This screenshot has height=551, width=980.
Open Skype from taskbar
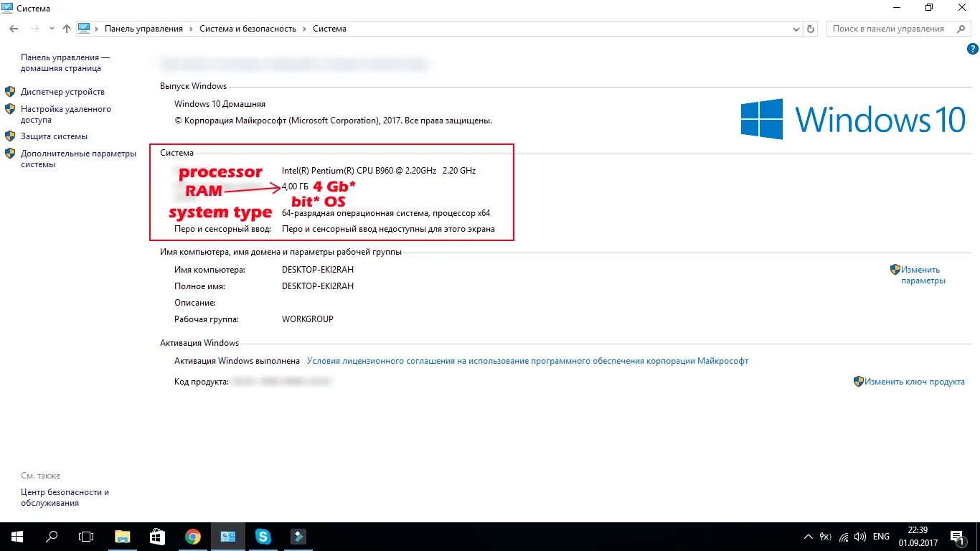[263, 536]
